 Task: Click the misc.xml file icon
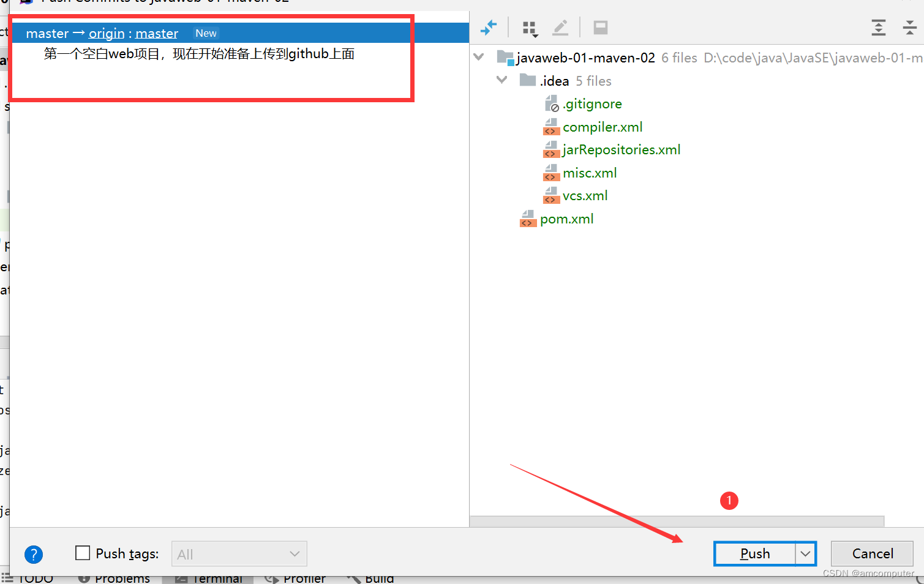(x=552, y=173)
